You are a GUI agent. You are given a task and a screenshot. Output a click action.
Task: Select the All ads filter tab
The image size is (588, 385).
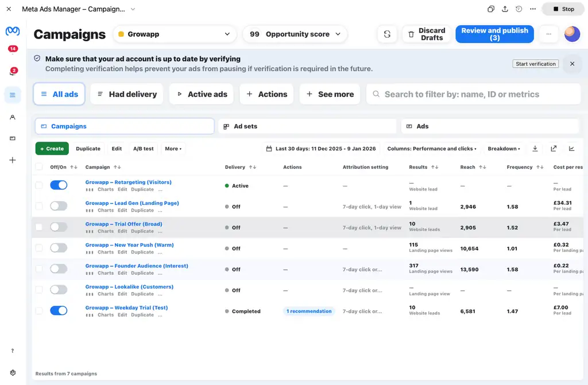59,94
